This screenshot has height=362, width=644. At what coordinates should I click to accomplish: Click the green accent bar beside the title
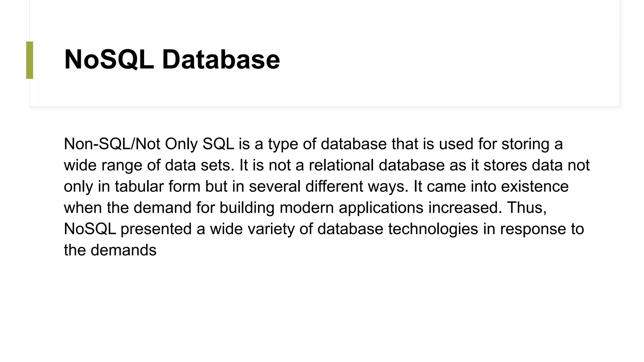(30, 60)
